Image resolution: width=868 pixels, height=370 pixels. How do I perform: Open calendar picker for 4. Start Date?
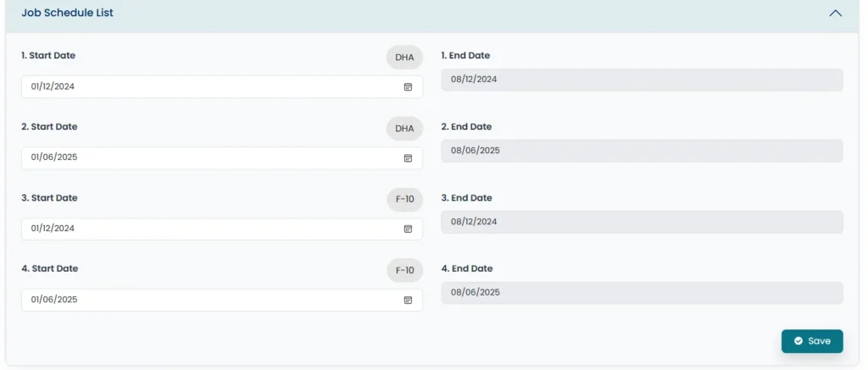408,301
